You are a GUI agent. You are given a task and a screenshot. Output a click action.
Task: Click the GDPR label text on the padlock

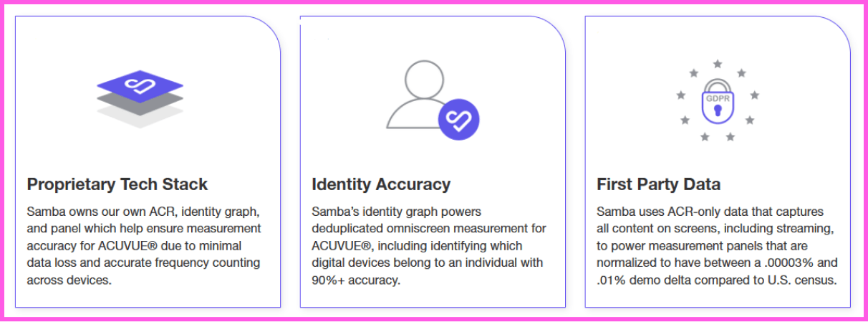[717, 98]
